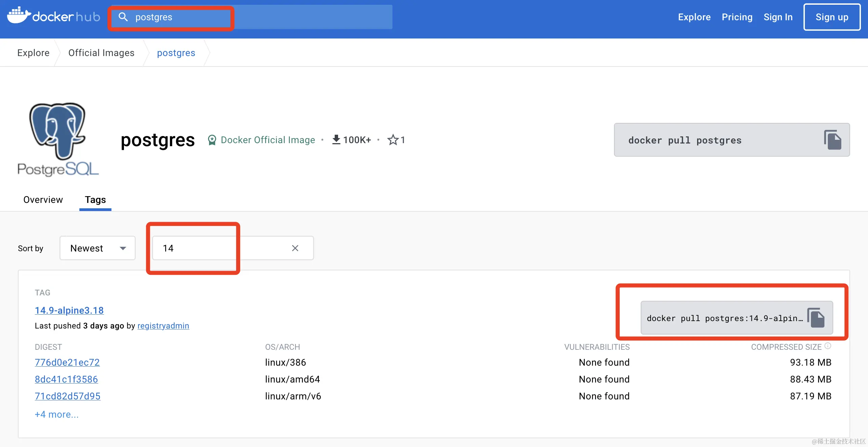868x447 pixels.
Task: Open Explore in the top navigation
Action: 694,17
